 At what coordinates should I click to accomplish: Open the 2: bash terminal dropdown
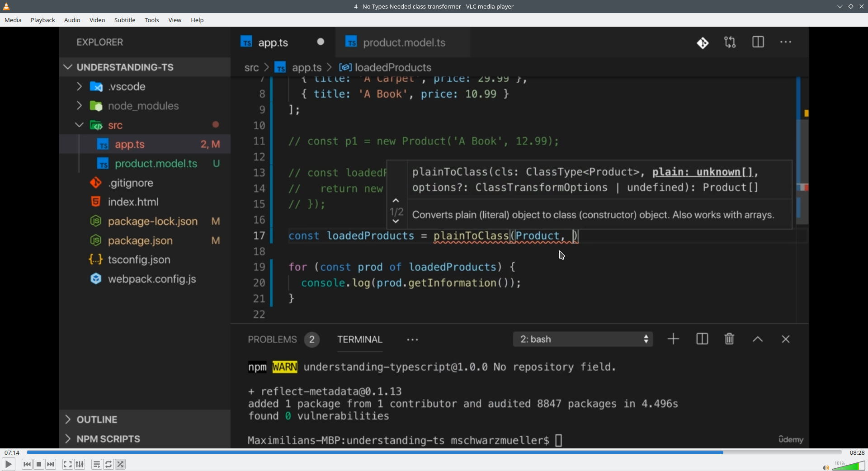click(x=583, y=339)
